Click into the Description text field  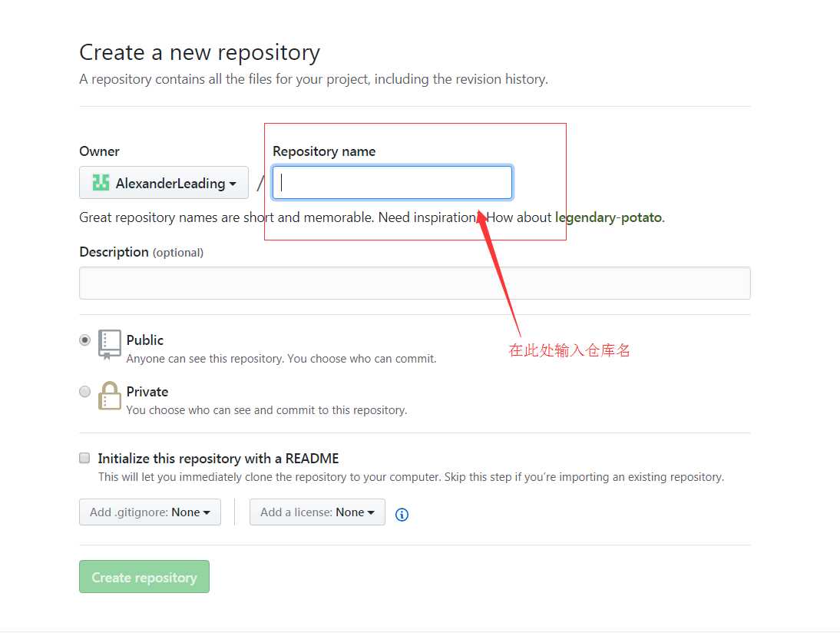tap(415, 283)
